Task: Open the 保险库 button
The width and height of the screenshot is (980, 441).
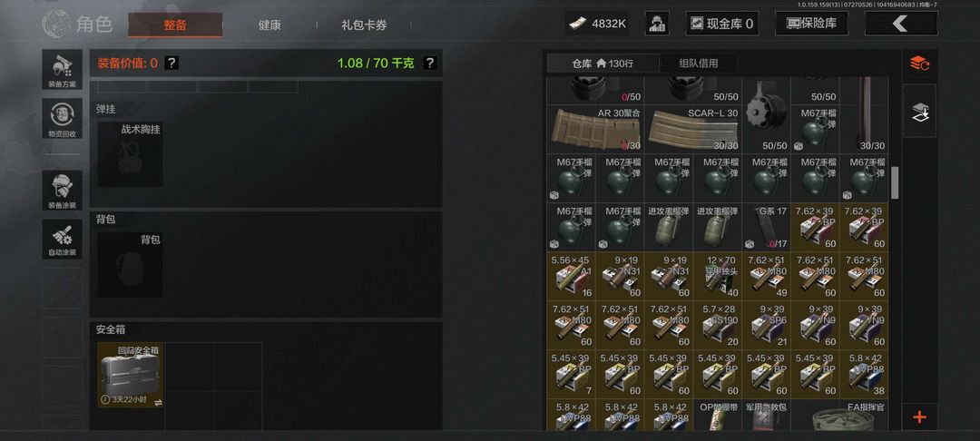Action: (x=811, y=24)
